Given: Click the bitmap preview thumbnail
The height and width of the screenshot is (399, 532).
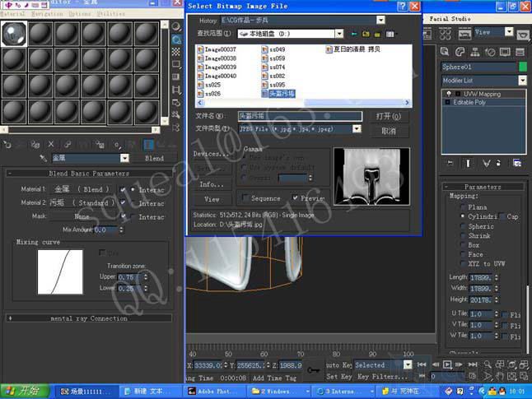Looking at the screenshot, I should click(371, 176).
